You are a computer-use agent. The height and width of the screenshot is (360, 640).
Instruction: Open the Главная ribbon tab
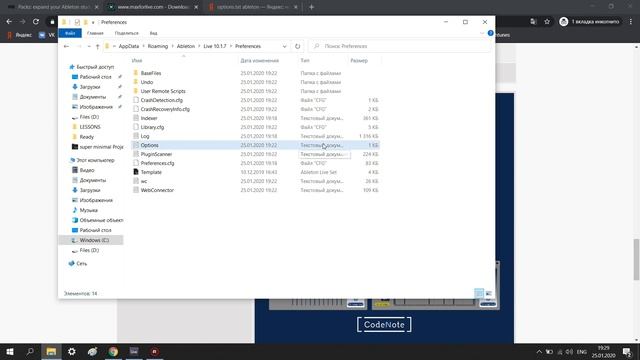[x=95, y=33]
